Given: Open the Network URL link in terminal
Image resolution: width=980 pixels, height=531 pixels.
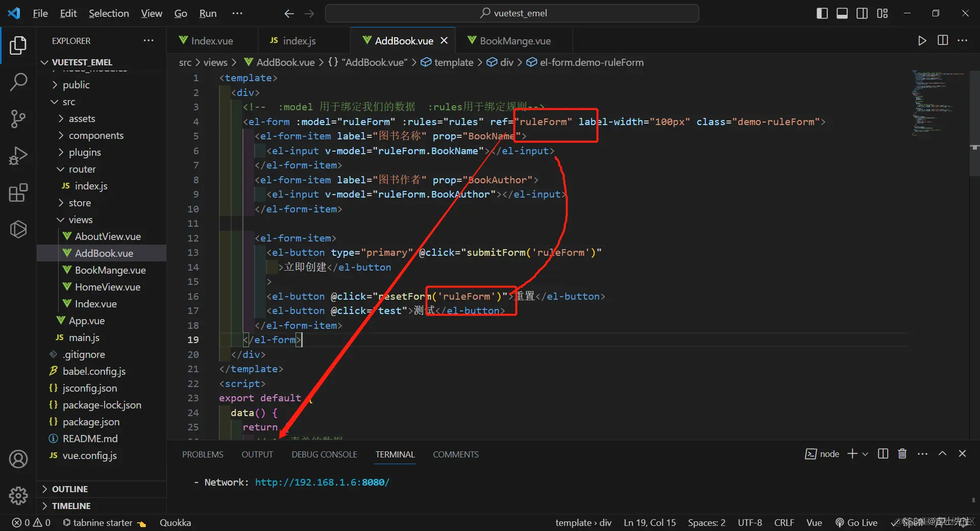Looking at the screenshot, I should pos(322,482).
